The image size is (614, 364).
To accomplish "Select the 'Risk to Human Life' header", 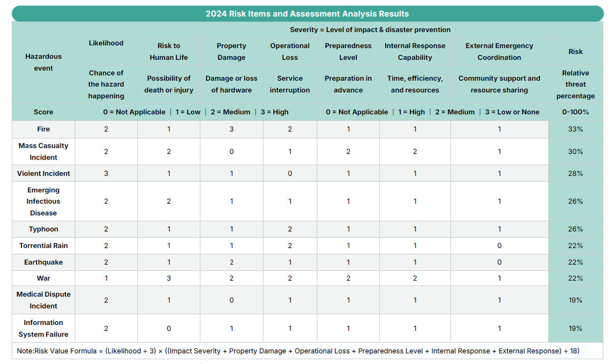I will tap(168, 51).
